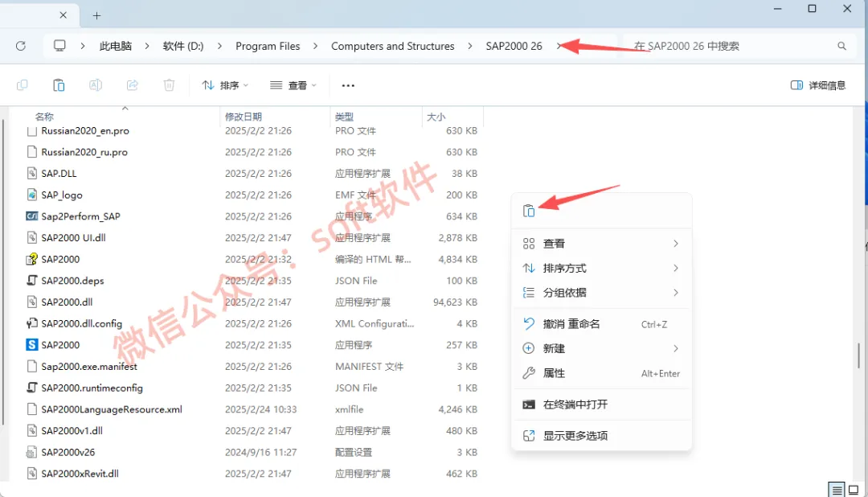Click the SAP.DLL file icon
Image resolution: width=868 pixels, height=497 pixels.
tap(32, 174)
